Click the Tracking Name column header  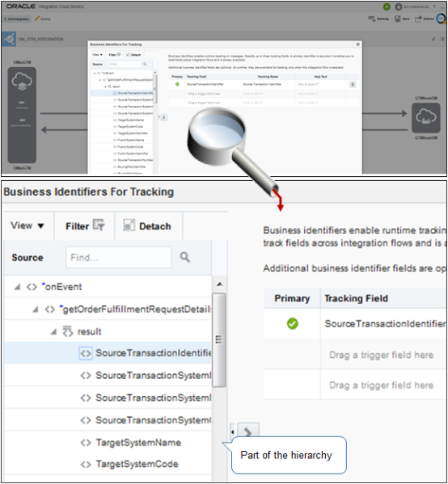point(268,77)
